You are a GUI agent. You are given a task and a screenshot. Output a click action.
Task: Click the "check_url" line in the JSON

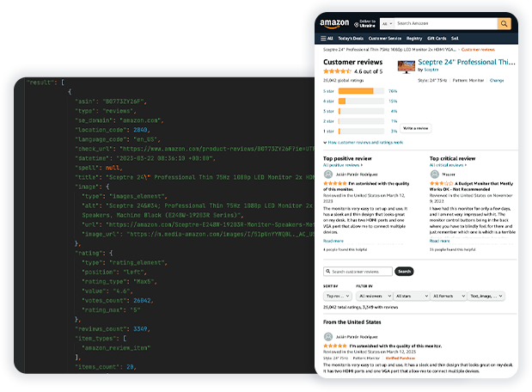pyautogui.click(x=194, y=149)
